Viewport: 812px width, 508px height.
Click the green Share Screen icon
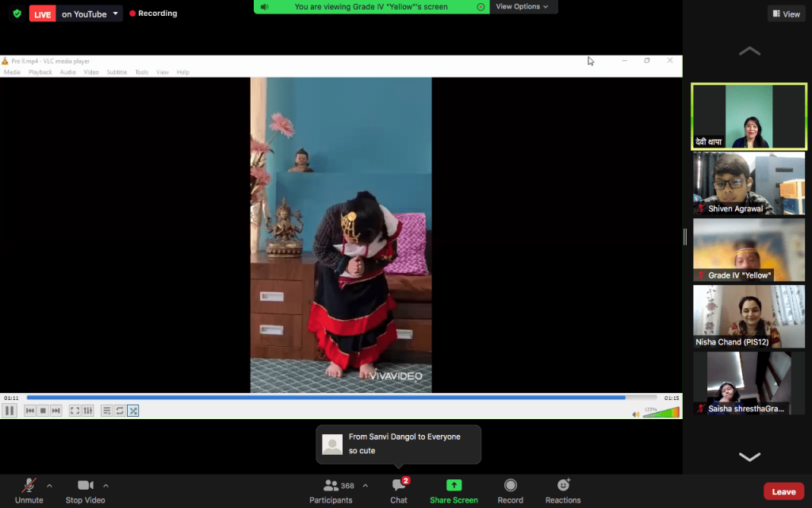(454, 486)
